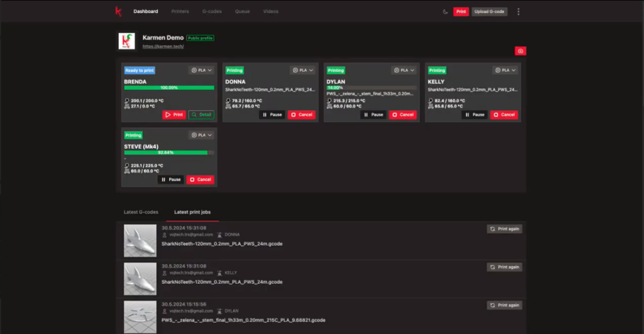This screenshot has width=644, height=334.
Task: Pause the DONNA print job
Action: coord(272,115)
